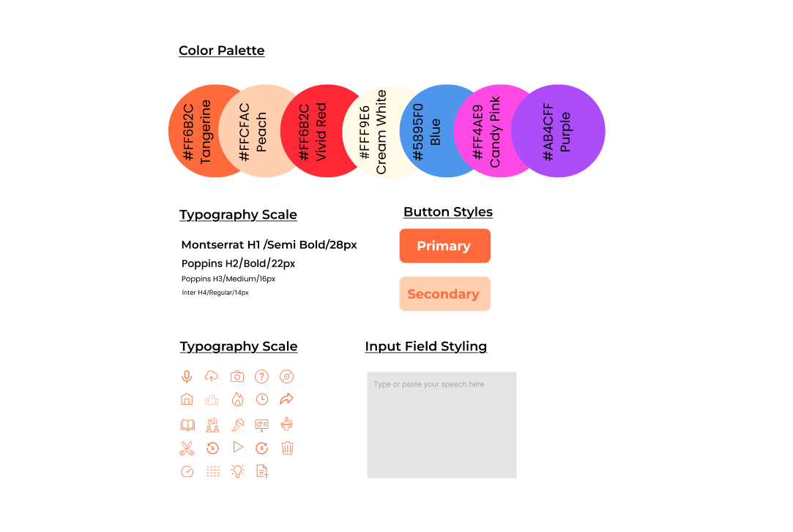
Task: Click the trash delete icon
Action: click(x=287, y=448)
